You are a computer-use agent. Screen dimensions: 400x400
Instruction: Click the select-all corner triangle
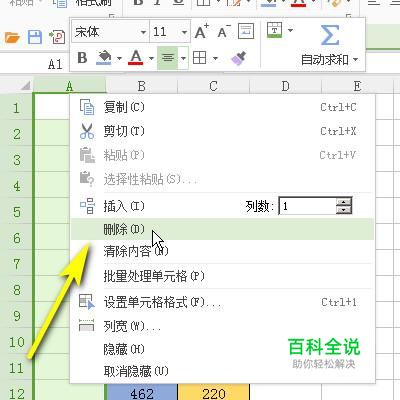coord(25,86)
